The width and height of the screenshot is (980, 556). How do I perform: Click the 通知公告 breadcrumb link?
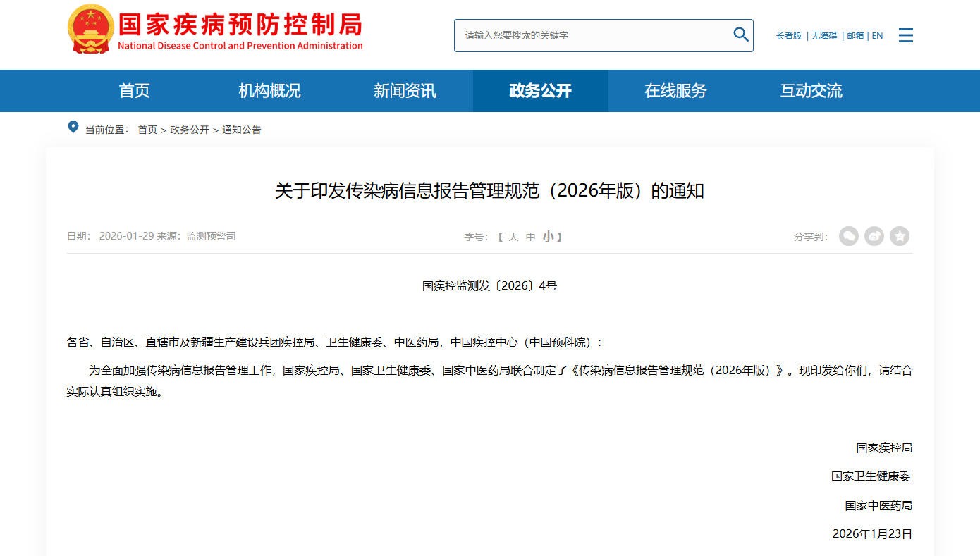(241, 130)
